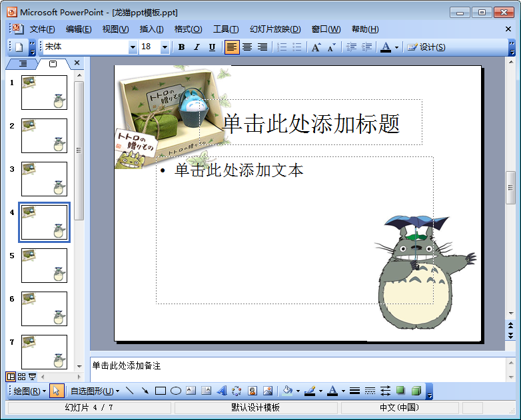Select the Rectangle shape tool
Viewport: 521px width, 420px height.
point(160,391)
